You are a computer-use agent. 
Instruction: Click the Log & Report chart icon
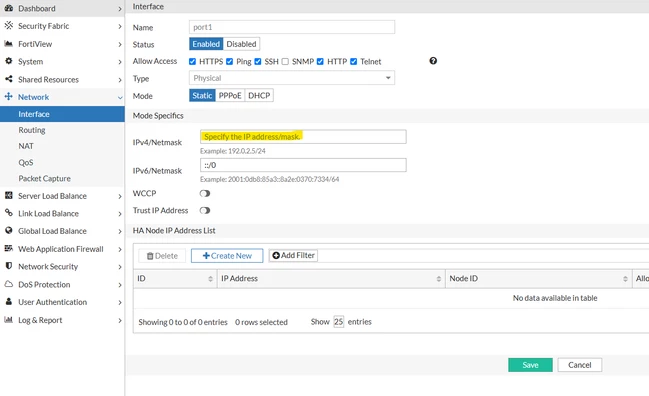coord(8,319)
